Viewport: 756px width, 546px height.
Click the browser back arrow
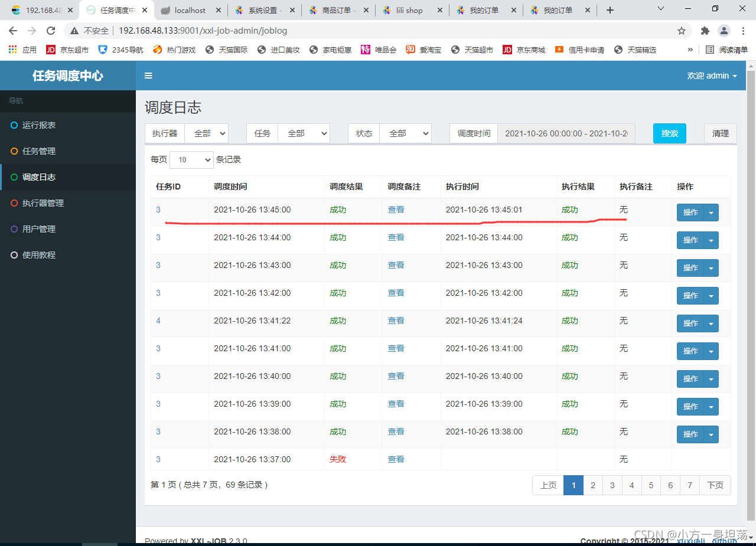[13, 31]
